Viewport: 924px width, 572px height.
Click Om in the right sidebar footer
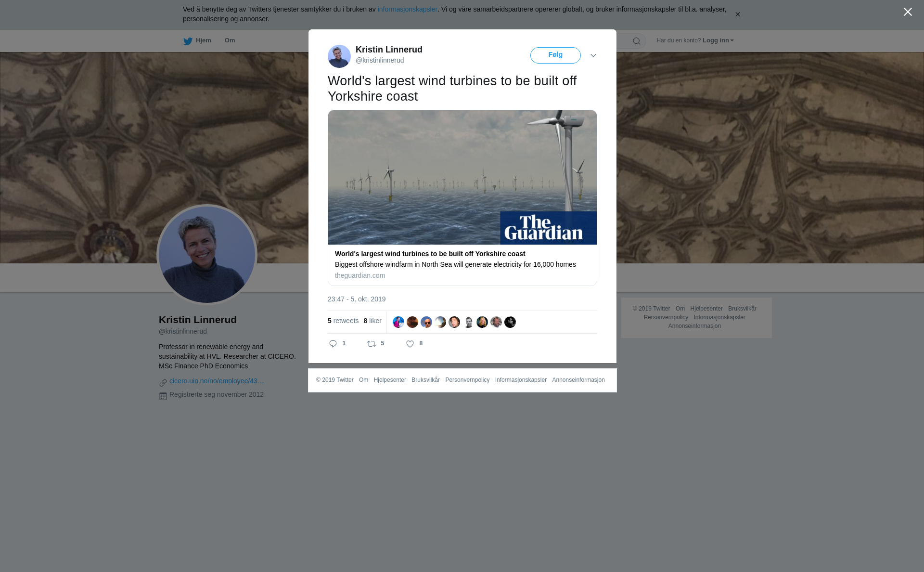pyautogui.click(x=680, y=309)
